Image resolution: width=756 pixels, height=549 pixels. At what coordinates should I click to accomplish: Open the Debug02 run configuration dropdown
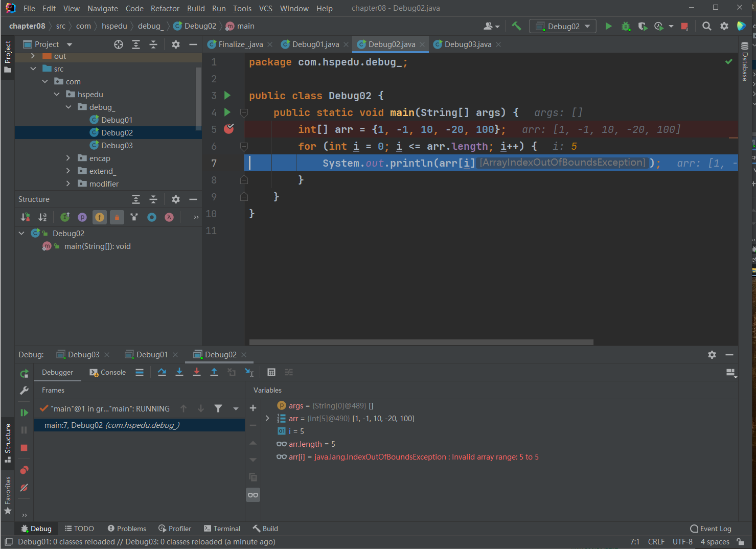coord(563,26)
